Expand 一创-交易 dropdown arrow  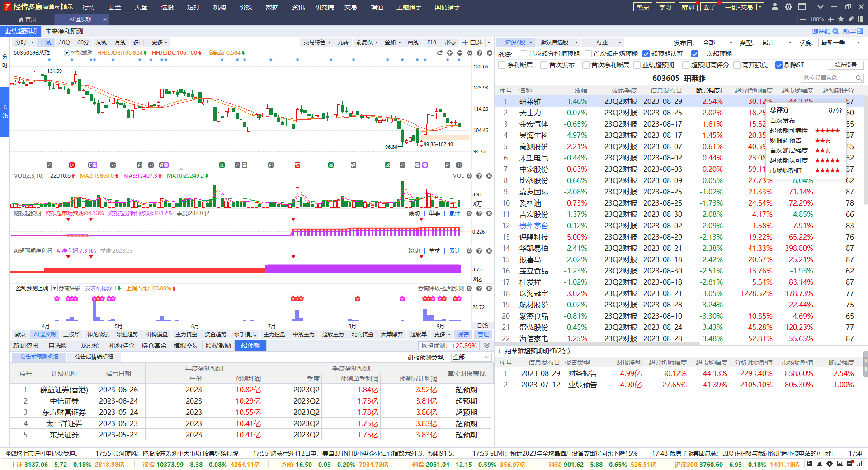(761, 7)
